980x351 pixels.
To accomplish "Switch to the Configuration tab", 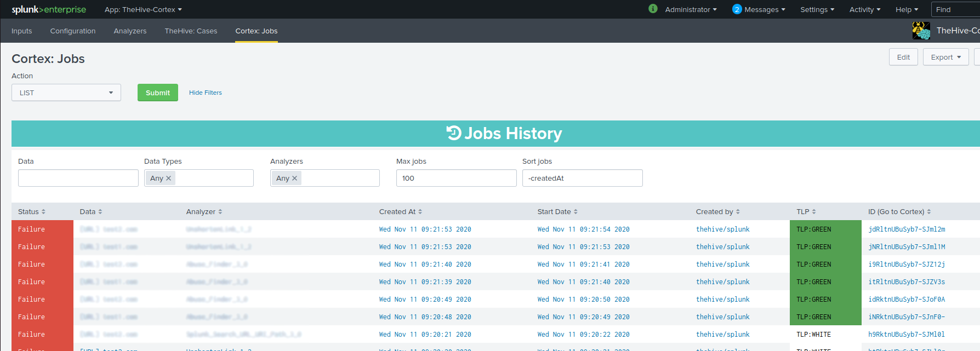I will [x=73, y=31].
